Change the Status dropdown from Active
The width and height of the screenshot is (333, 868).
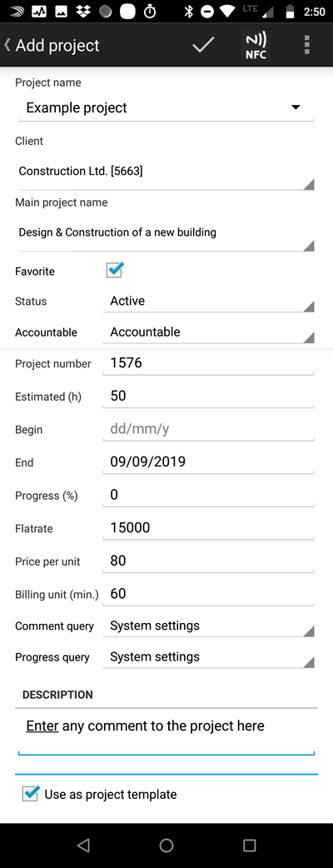click(x=208, y=302)
